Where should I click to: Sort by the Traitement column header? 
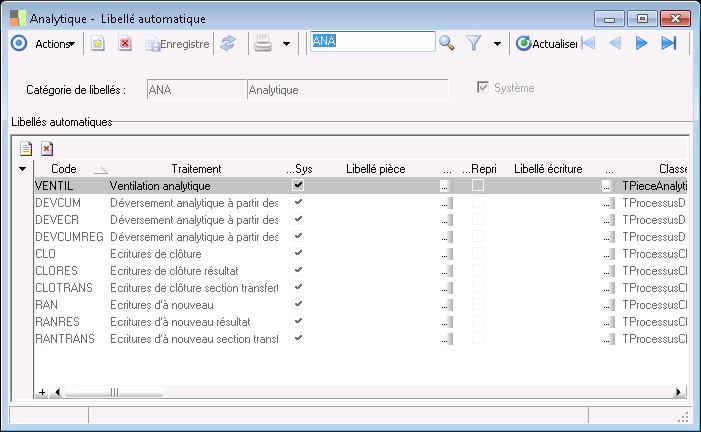[x=196, y=169]
